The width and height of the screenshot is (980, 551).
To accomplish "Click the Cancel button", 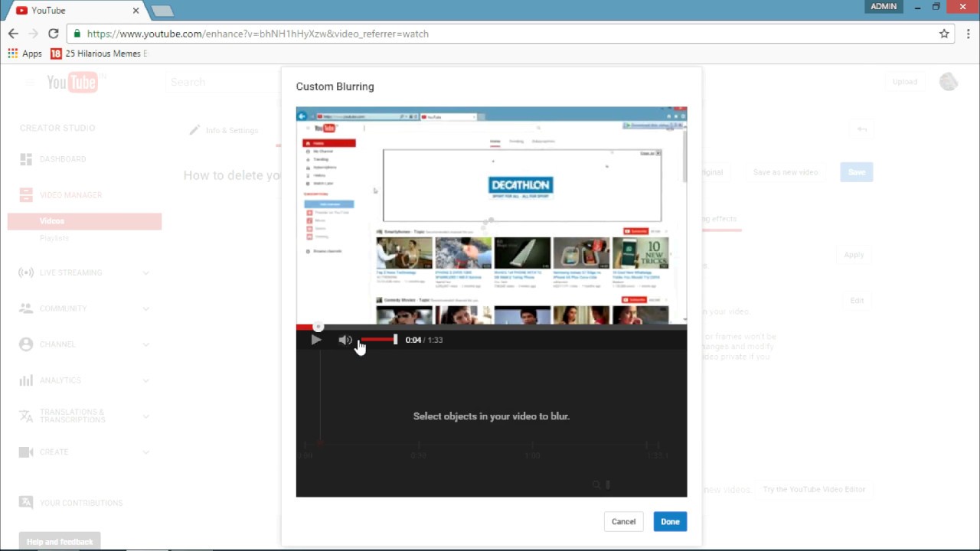I will pyautogui.click(x=623, y=522).
